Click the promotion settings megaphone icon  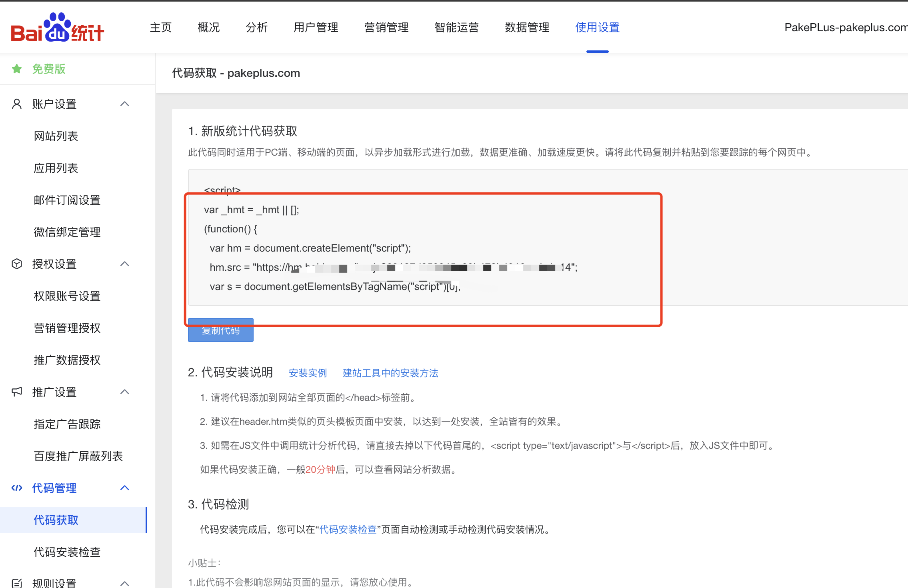point(17,392)
